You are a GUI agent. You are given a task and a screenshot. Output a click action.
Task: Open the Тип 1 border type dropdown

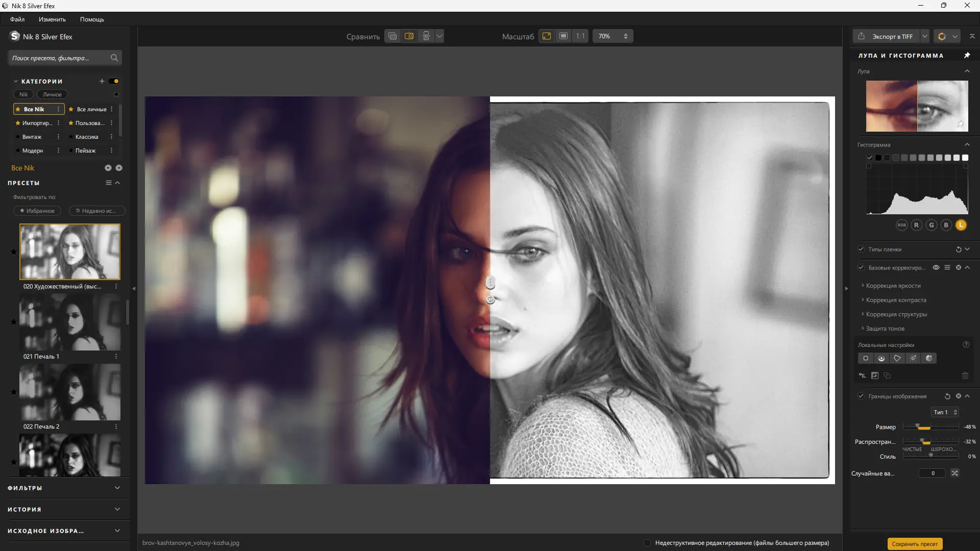945,412
